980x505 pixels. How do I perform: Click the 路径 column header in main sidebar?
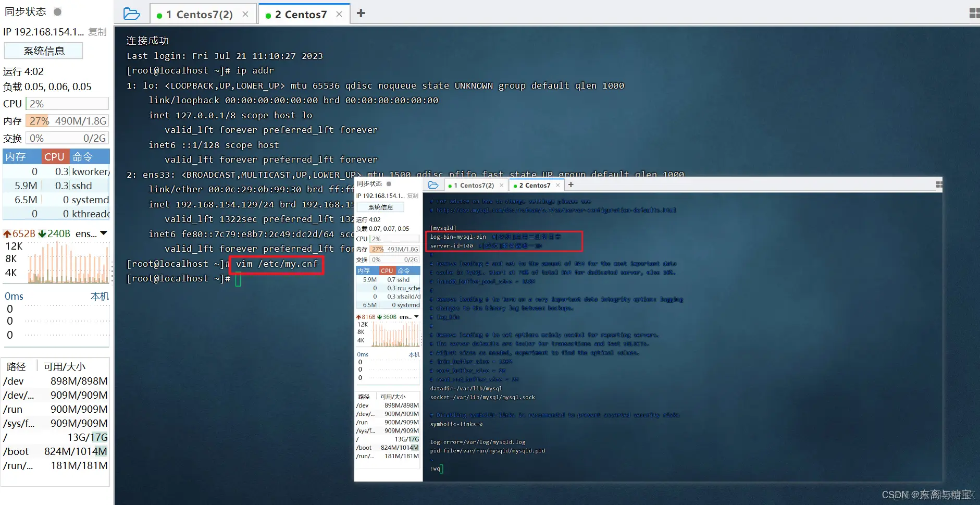tap(16, 366)
